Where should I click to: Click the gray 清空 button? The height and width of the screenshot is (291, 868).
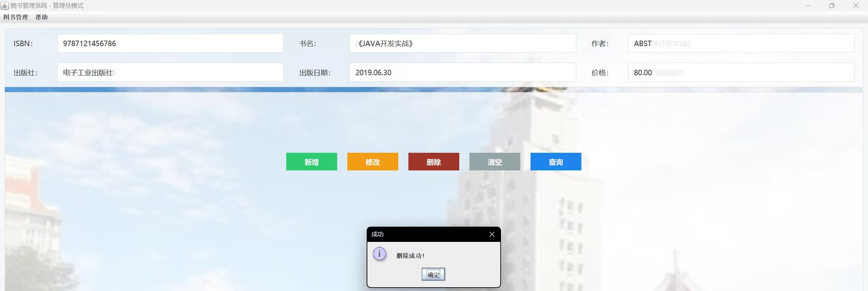pyautogui.click(x=495, y=162)
